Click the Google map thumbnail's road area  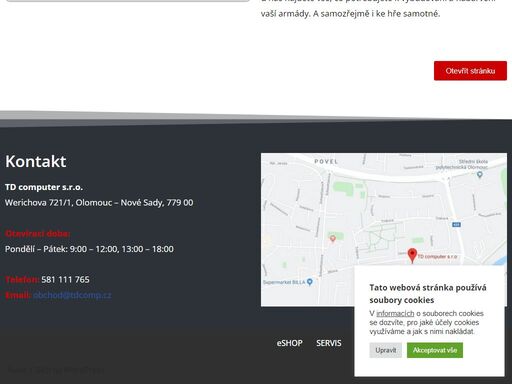coord(384,229)
